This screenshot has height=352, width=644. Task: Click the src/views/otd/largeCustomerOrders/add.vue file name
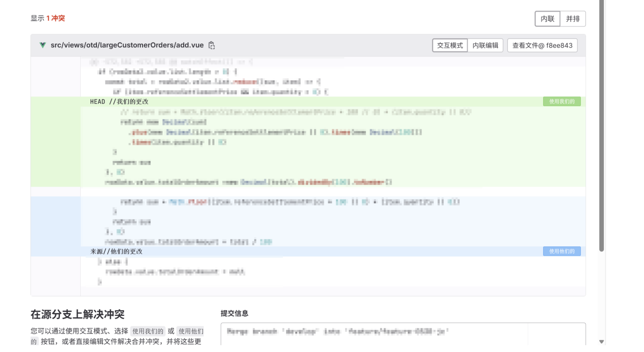point(127,45)
